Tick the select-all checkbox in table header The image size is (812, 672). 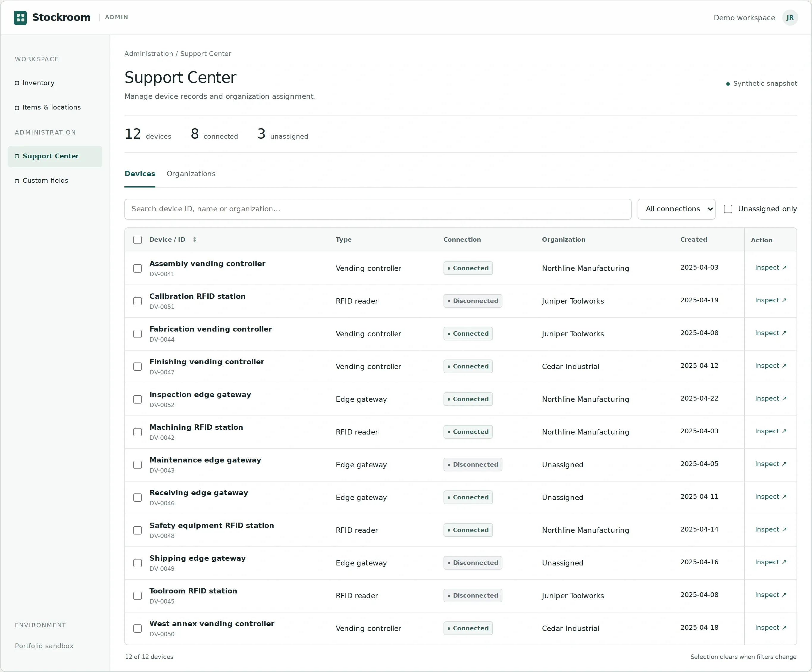[x=137, y=240]
